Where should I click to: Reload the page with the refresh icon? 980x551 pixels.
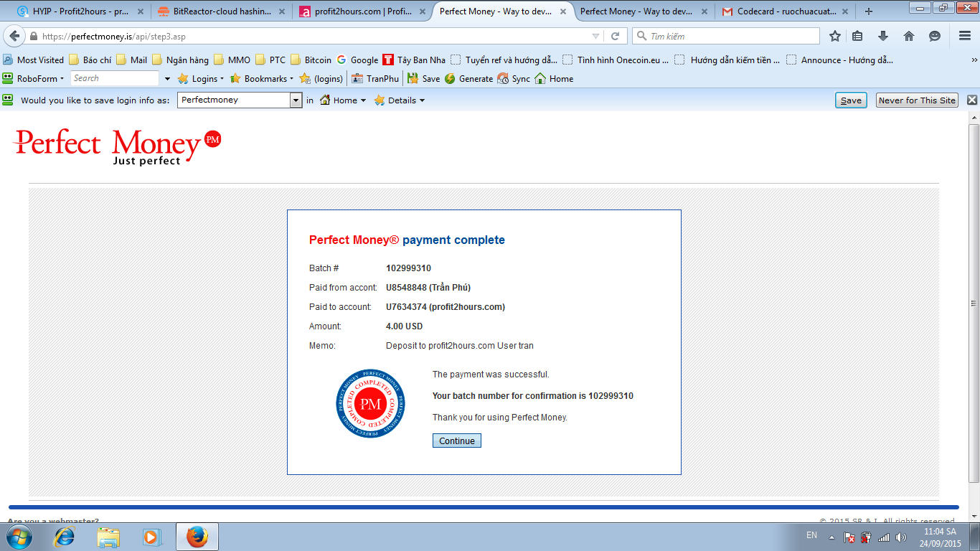click(615, 36)
